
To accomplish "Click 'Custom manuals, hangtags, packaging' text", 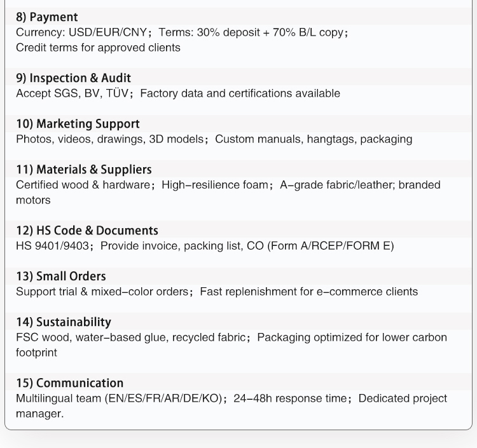I will 314,139.
